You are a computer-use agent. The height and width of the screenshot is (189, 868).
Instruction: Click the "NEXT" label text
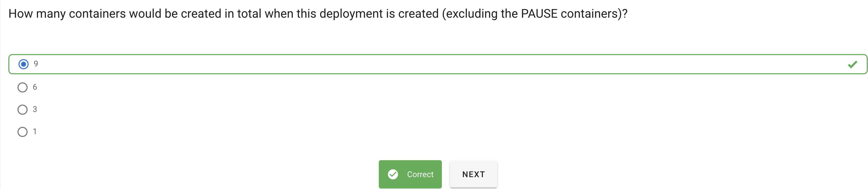pyautogui.click(x=474, y=174)
